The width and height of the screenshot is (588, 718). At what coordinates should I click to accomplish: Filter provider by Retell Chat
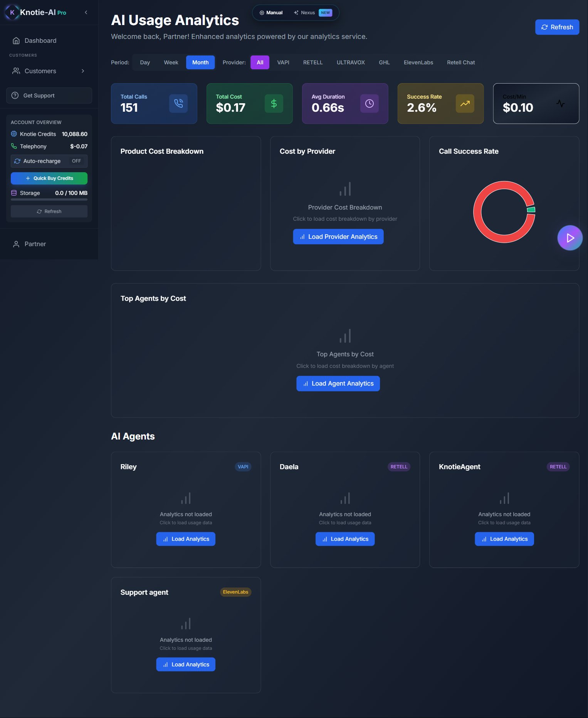point(461,62)
